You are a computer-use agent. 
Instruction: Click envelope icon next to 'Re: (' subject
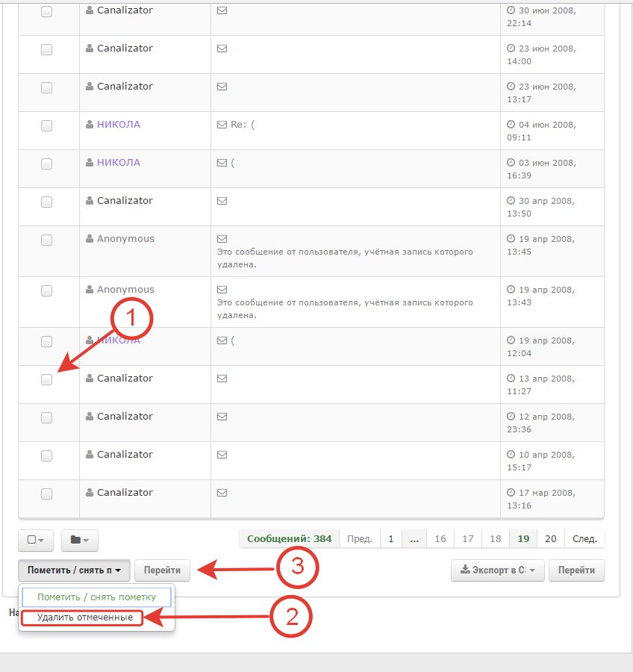pyautogui.click(x=222, y=125)
